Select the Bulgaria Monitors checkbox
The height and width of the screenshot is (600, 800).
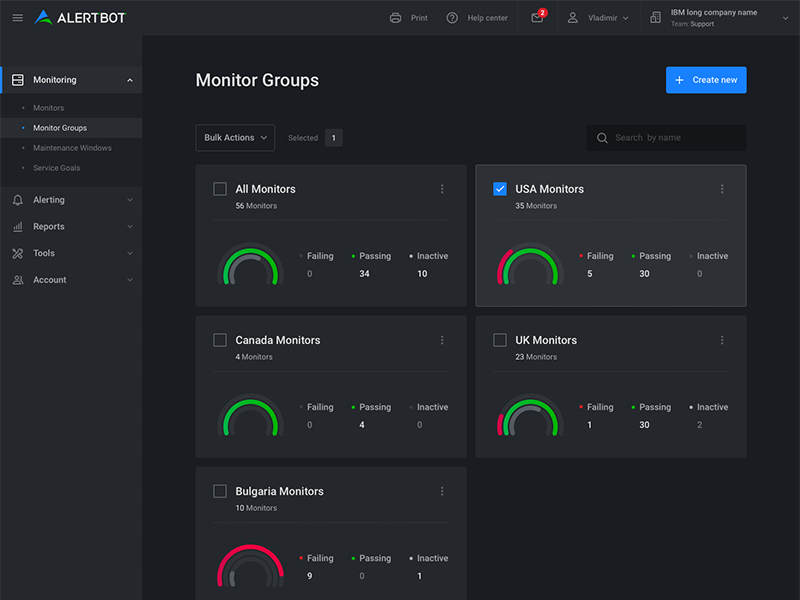pos(220,491)
